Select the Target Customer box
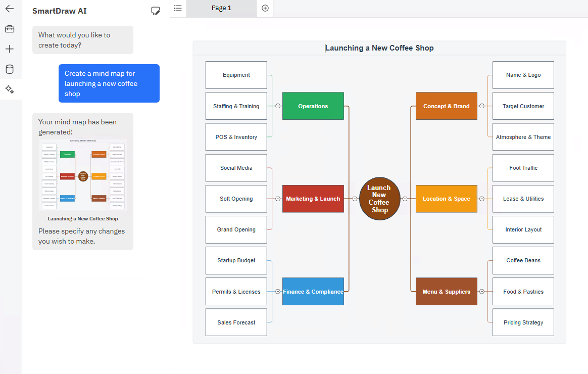The image size is (588, 374). point(523,106)
